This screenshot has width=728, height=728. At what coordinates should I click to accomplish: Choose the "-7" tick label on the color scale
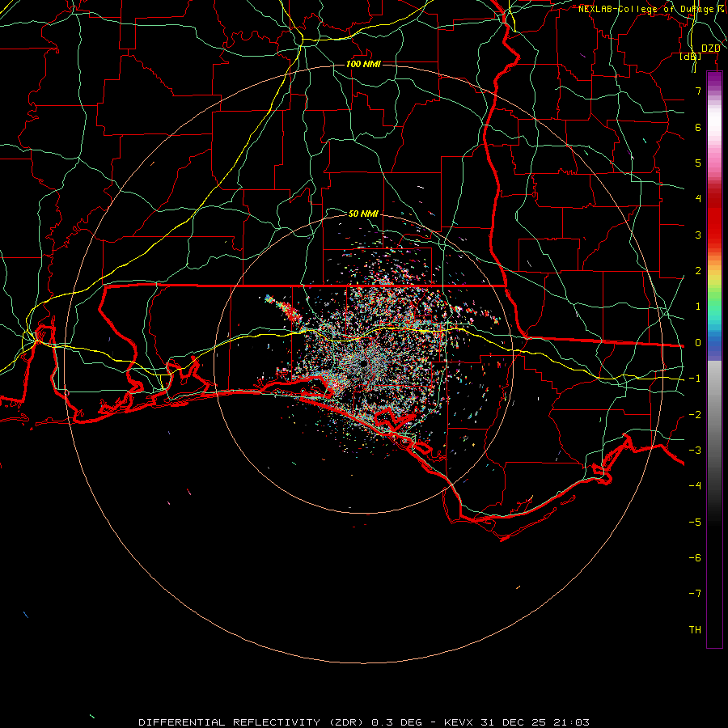pos(695,594)
